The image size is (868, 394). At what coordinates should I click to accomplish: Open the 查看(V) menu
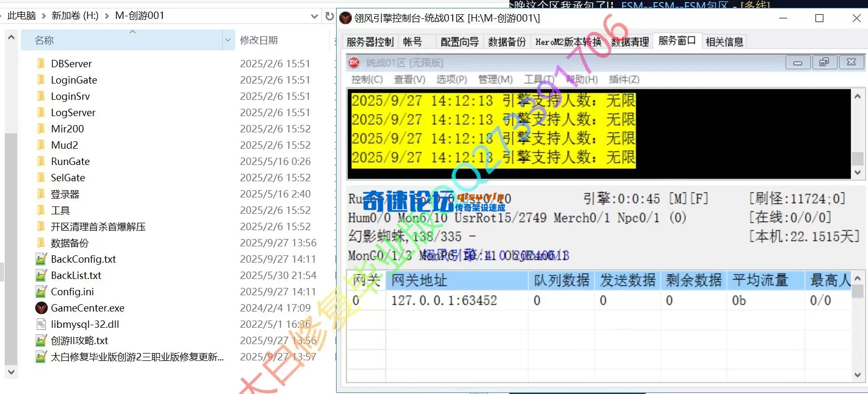[410, 79]
